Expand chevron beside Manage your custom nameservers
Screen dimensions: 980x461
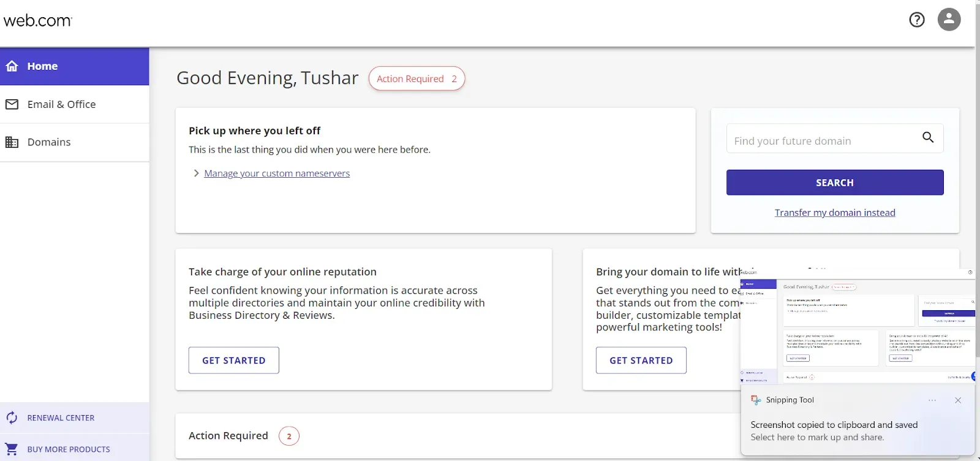(x=196, y=173)
